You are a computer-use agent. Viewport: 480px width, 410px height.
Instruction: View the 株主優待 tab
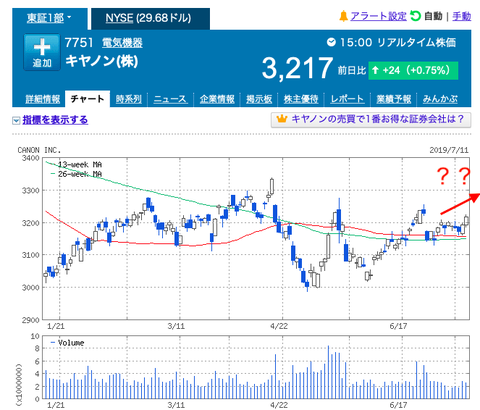[x=301, y=99]
